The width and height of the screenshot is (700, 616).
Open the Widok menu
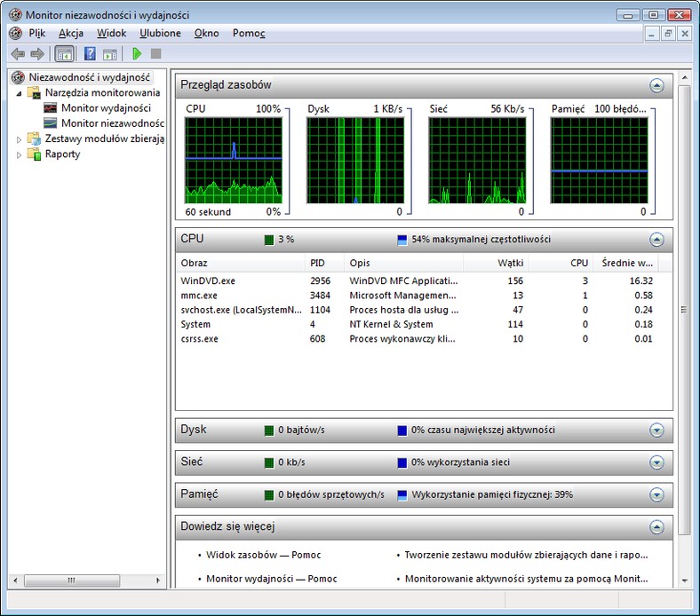[112, 33]
